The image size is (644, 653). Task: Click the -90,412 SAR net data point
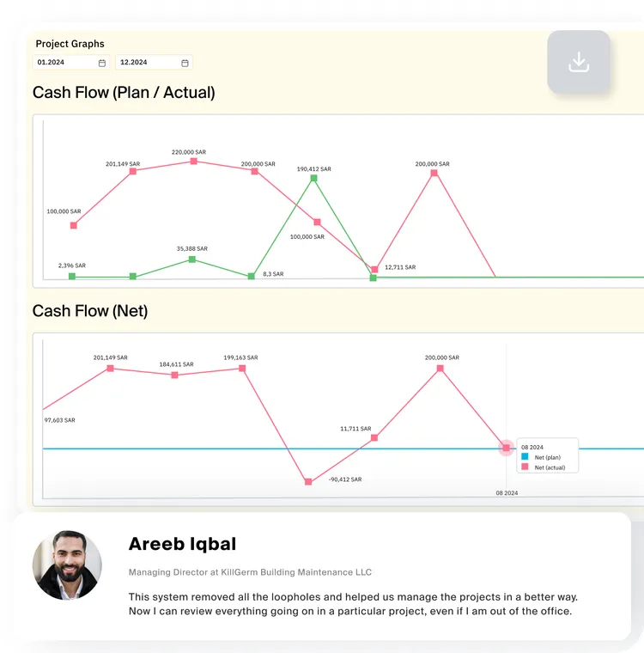(308, 482)
